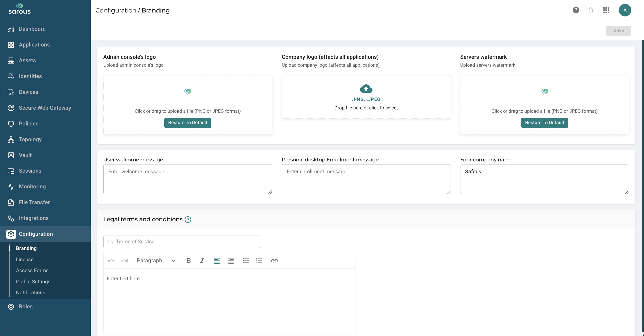Open Notifications under Configuration
Viewport: 644px width, 336px height.
[x=30, y=293]
